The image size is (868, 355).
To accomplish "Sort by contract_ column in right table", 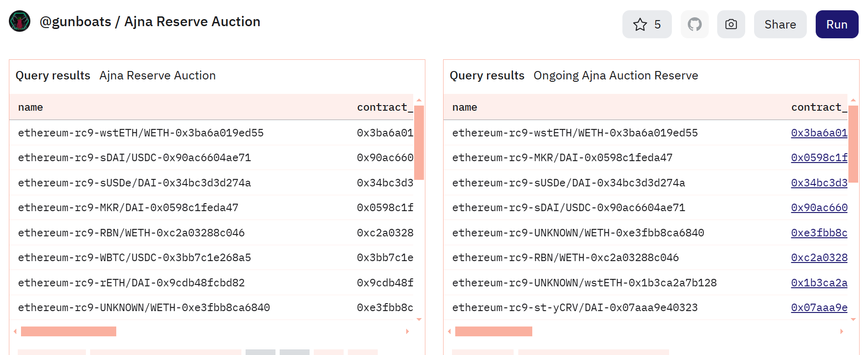I will click(x=819, y=107).
